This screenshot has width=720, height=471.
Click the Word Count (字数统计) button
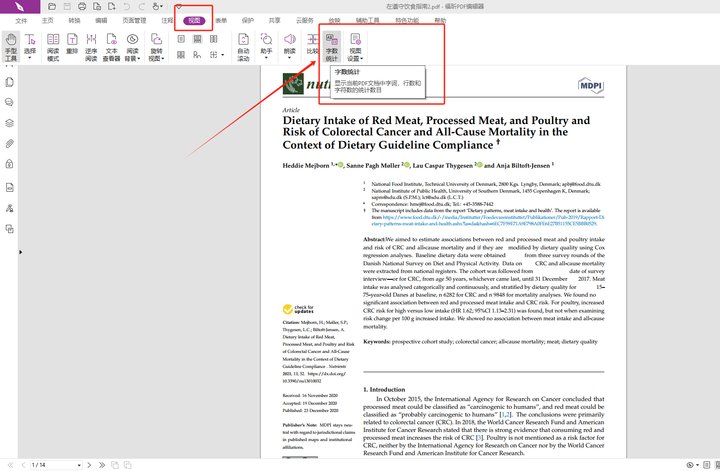click(331, 51)
